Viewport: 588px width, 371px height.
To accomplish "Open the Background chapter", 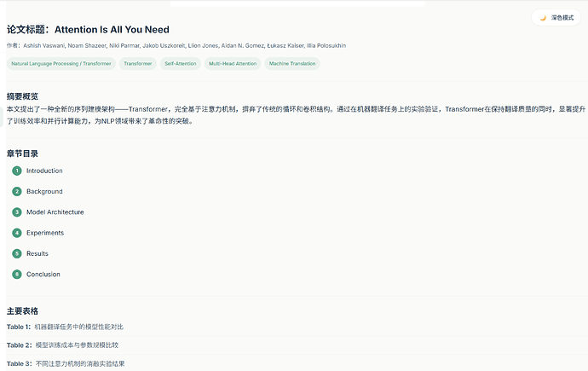I will pyautogui.click(x=44, y=191).
